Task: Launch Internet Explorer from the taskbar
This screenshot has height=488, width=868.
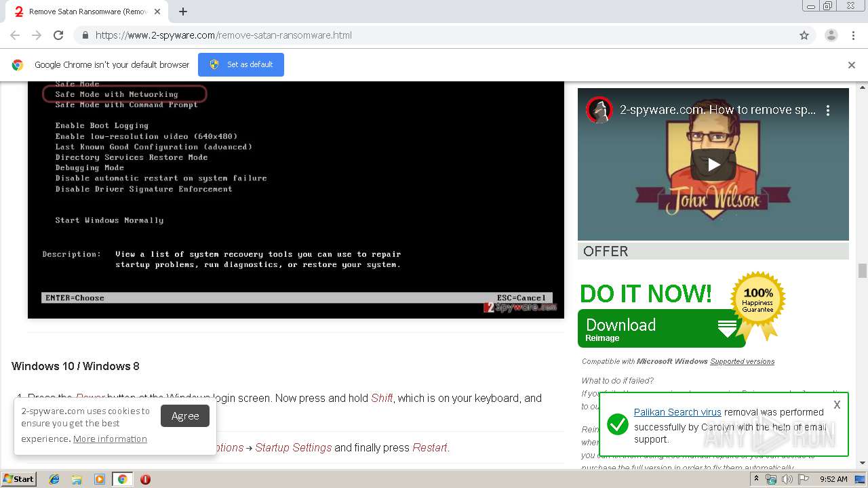Action: click(54, 479)
